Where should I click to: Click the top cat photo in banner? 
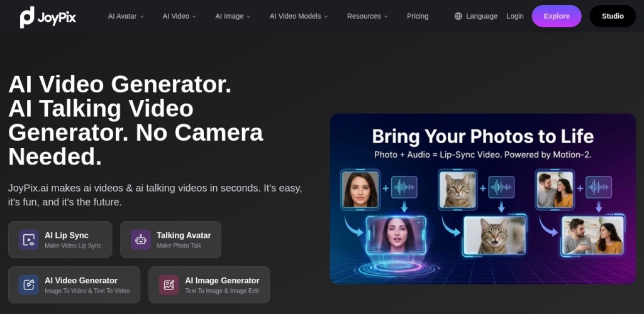pyautogui.click(x=458, y=190)
